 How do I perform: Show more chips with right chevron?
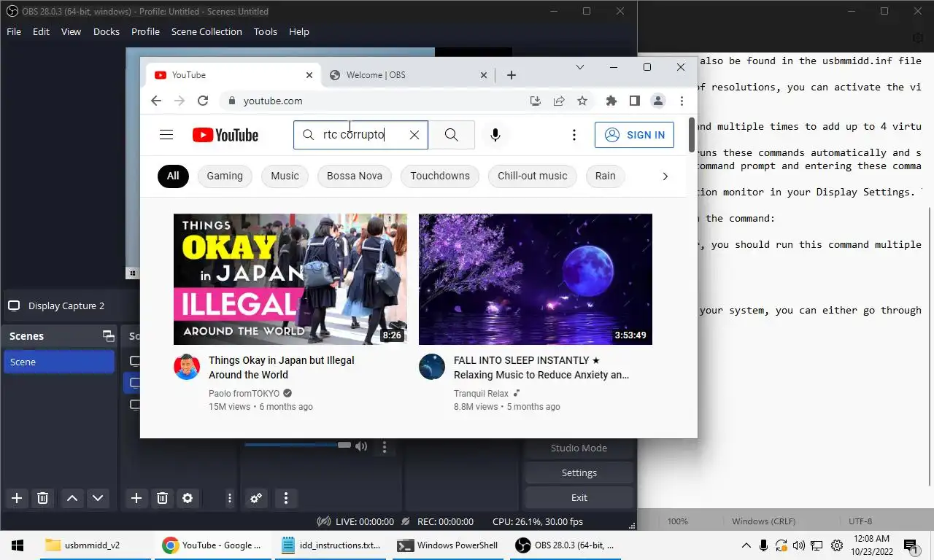tap(665, 176)
